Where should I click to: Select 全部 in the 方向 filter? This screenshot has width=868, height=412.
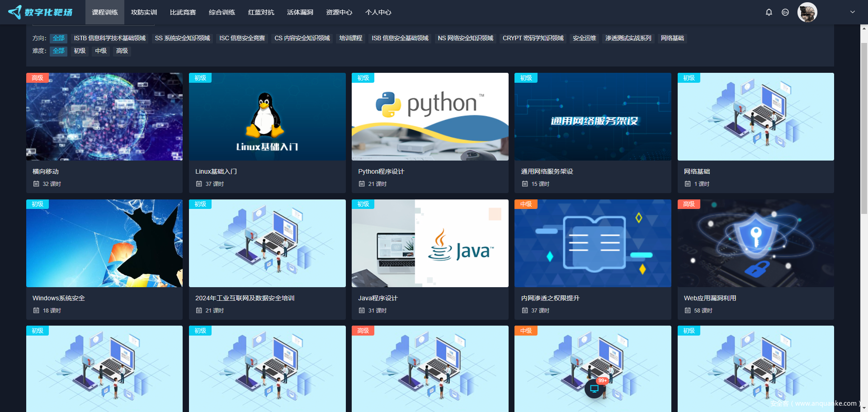click(59, 38)
